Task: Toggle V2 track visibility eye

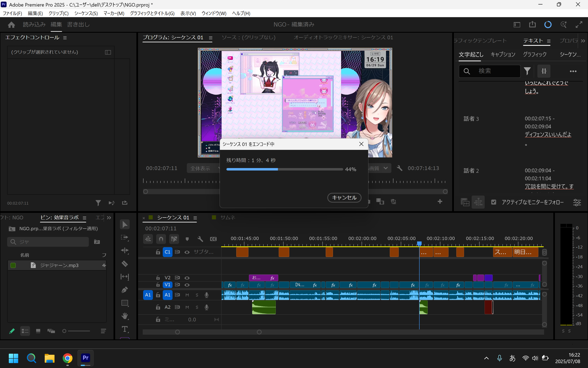Action: (187, 278)
